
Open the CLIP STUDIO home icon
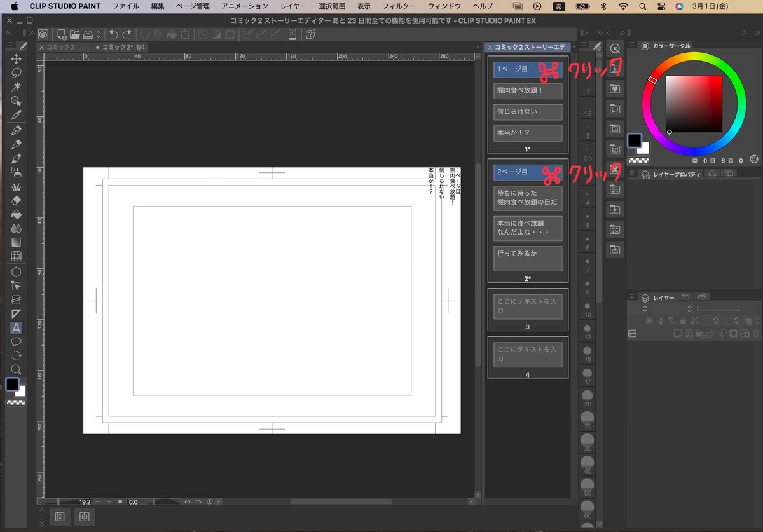pos(43,34)
